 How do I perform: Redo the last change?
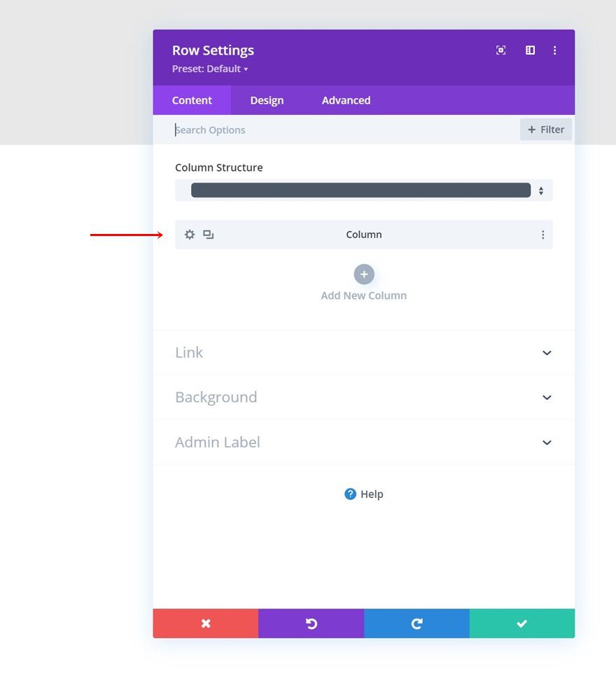(416, 623)
